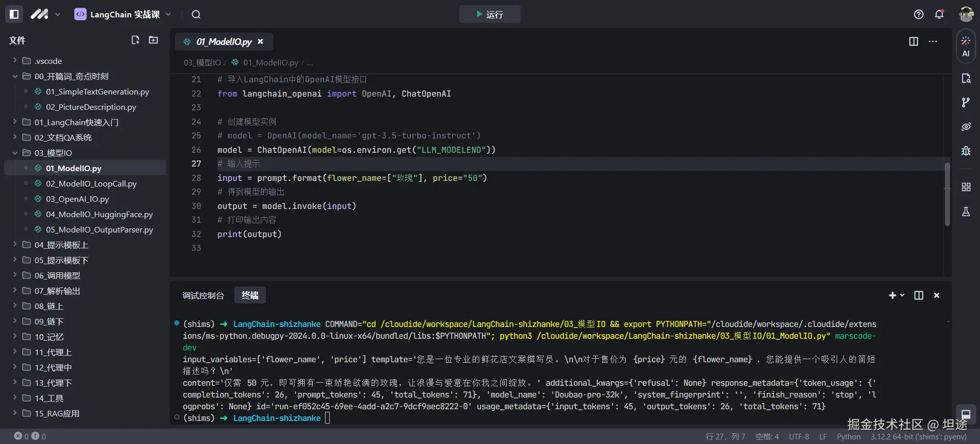Image resolution: width=980 pixels, height=444 pixels.
Task: Open the debug bug icon in right sidebar
Action: [966, 151]
